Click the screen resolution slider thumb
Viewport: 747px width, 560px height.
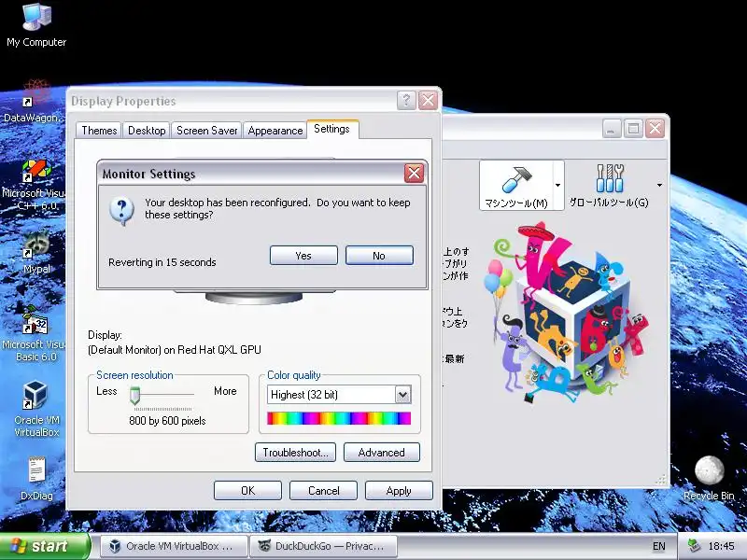click(x=134, y=395)
